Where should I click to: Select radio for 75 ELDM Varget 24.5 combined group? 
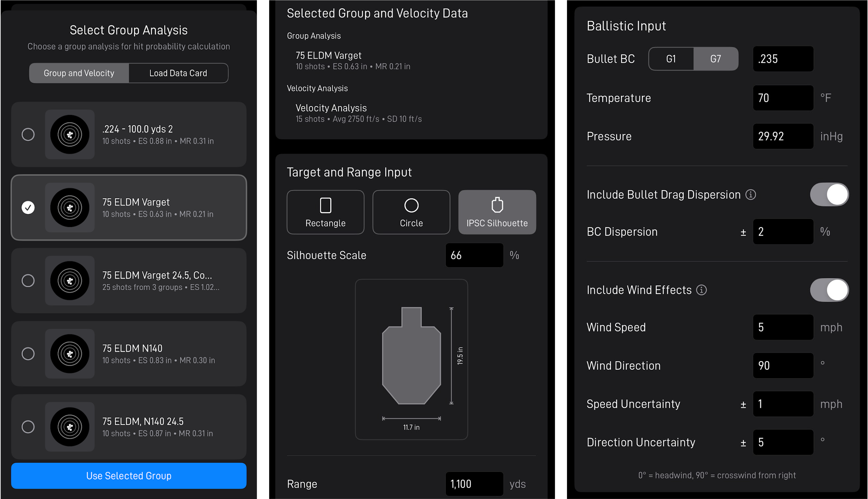(28, 281)
